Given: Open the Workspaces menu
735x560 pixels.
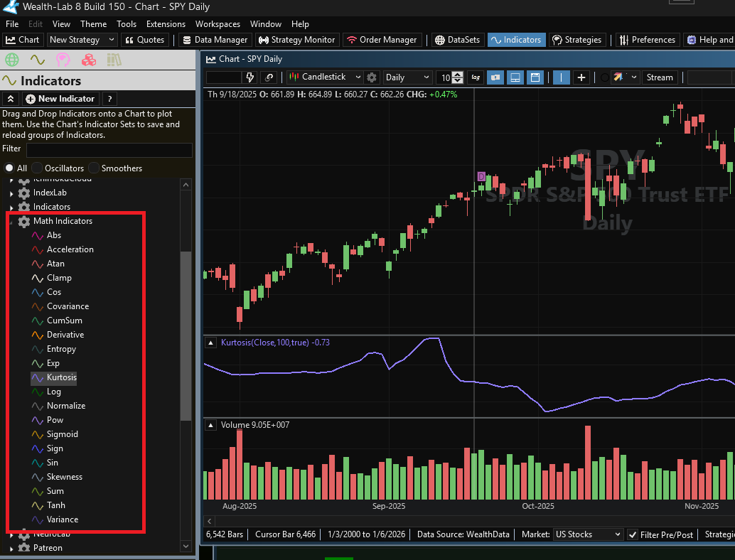Looking at the screenshot, I should coord(218,24).
